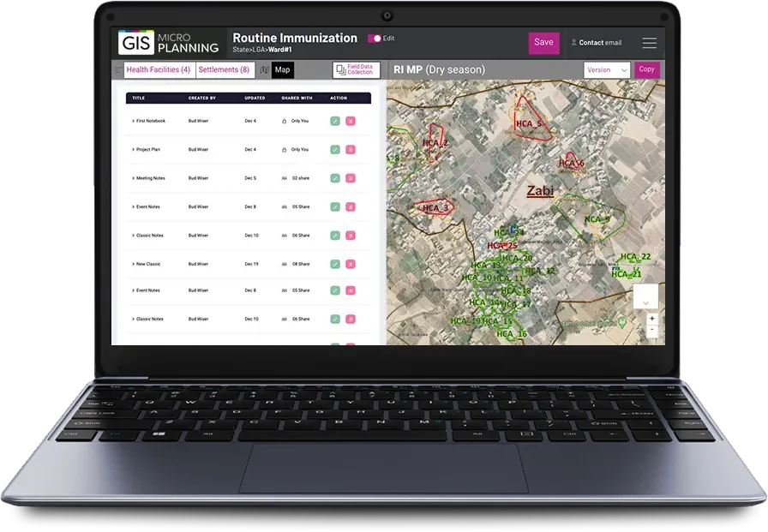Viewport: 768px width, 532px height.
Task: Click the share people icon for Meeting Notes
Action: click(284, 179)
